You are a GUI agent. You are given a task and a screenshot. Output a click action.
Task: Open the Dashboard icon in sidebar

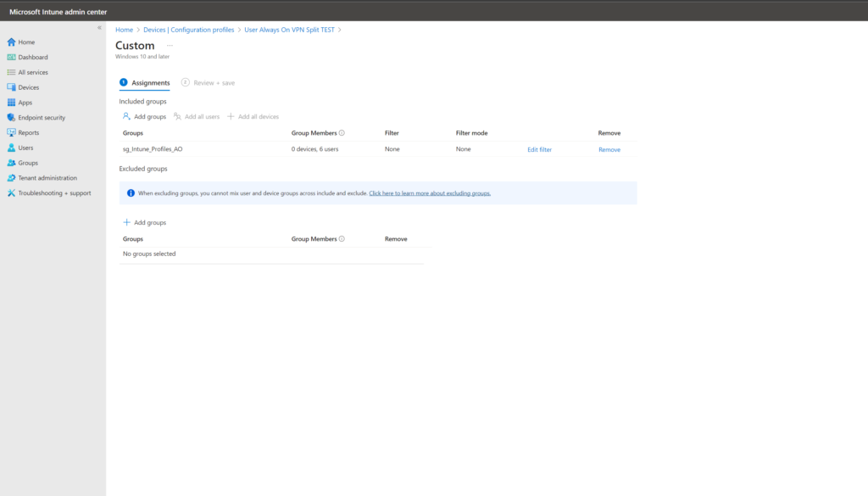[x=11, y=57]
